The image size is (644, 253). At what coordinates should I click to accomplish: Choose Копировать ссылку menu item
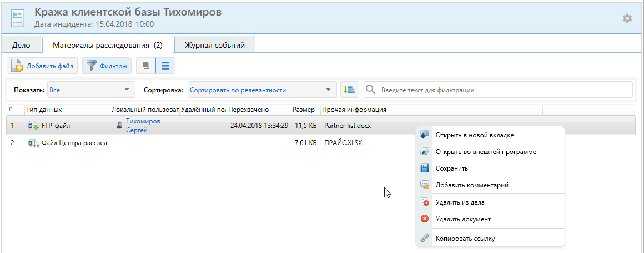point(491,238)
